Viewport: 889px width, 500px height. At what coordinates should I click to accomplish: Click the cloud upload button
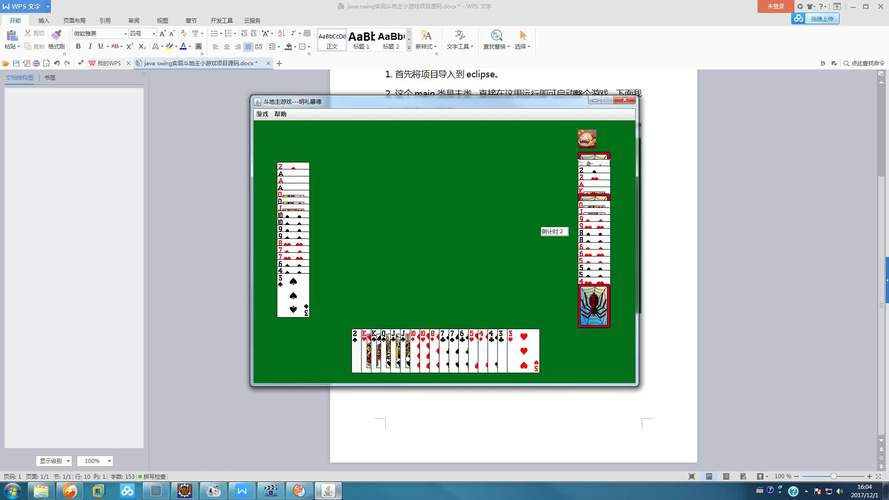(x=815, y=19)
